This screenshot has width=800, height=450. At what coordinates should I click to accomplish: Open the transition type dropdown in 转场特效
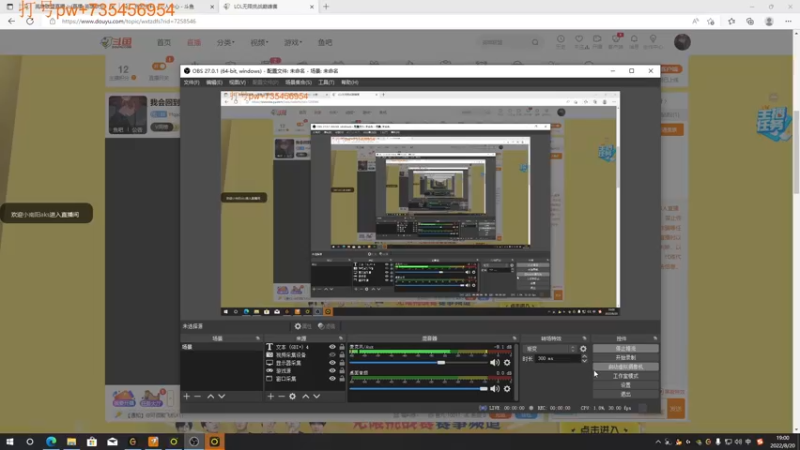click(x=551, y=349)
